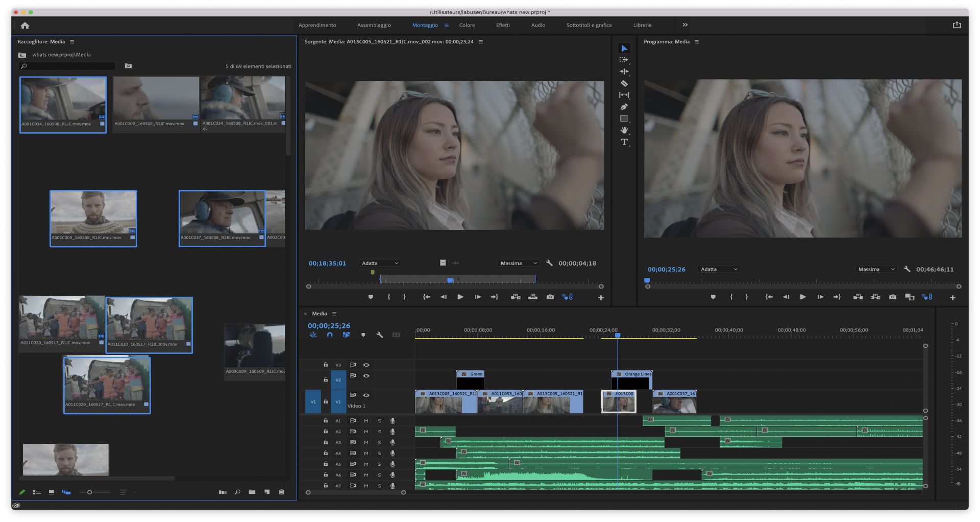Create a new bin in the Media panel
This screenshot has width=980, height=522.
tap(252, 492)
